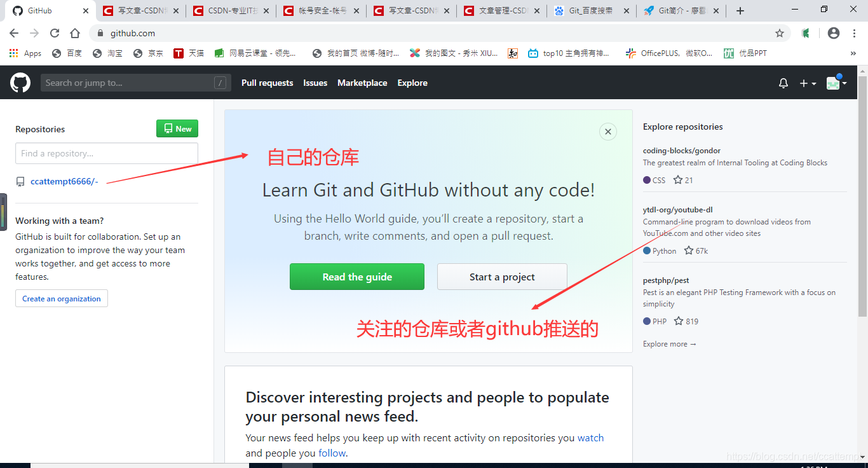This screenshot has width=868, height=468.
Task: Open the Apps bookmarks shortcut
Action: click(x=25, y=53)
